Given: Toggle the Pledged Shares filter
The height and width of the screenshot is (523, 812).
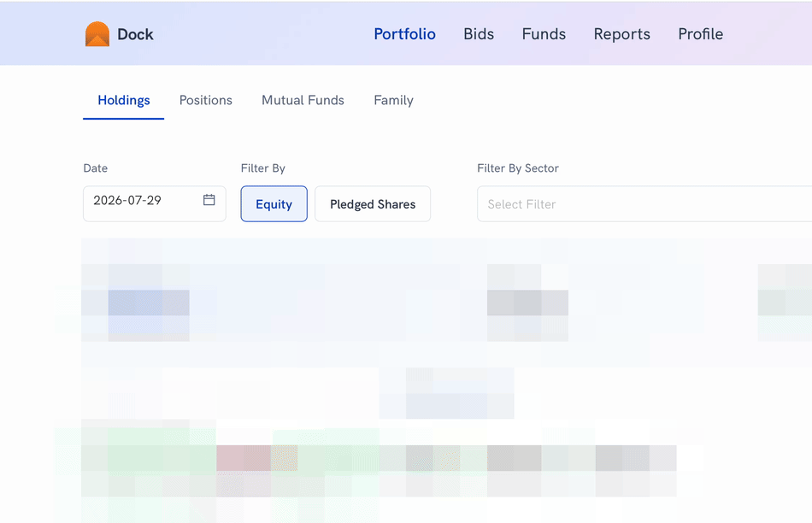Looking at the screenshot, I should (373, 204).
